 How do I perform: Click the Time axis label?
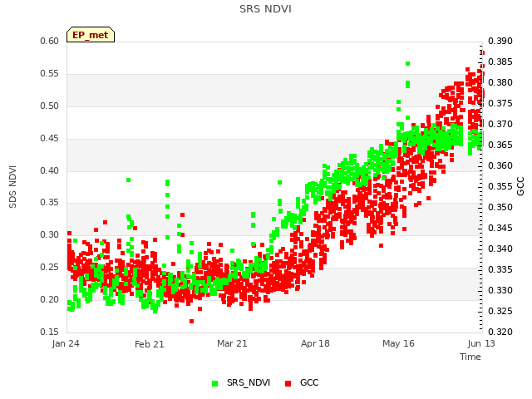click(x=470, y=357)
